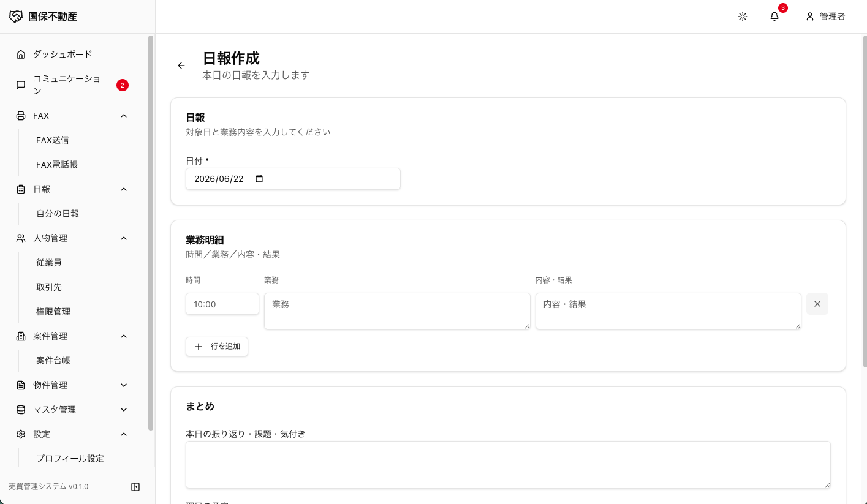The image size is (867, 504).
Task: Remove the row with the X button
Action: (x=817, y=304)
